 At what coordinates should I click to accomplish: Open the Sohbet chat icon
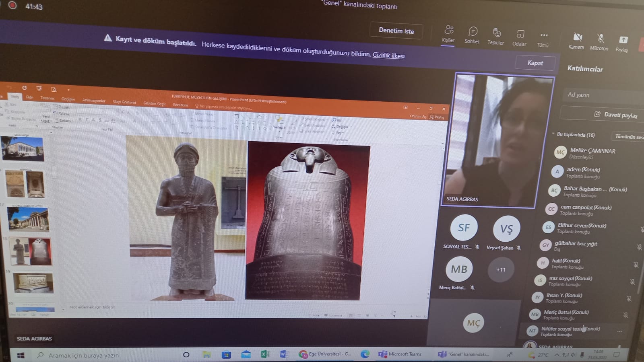coord(472,35)
